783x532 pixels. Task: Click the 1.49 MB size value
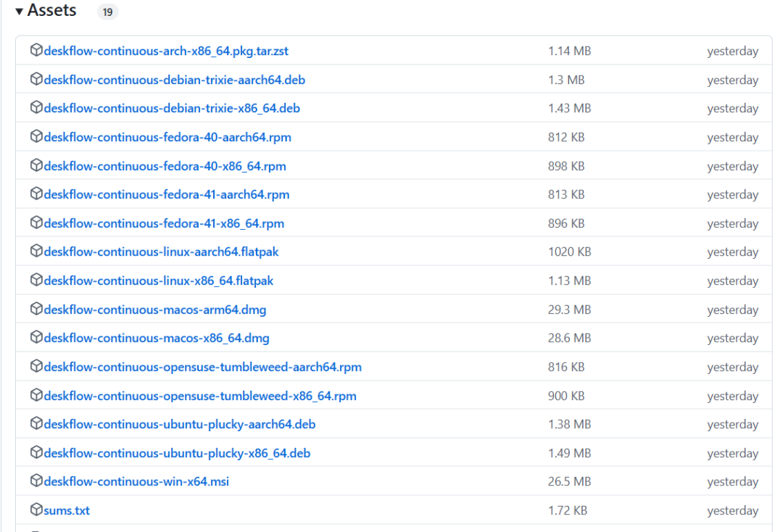click(x=569, y=454)
